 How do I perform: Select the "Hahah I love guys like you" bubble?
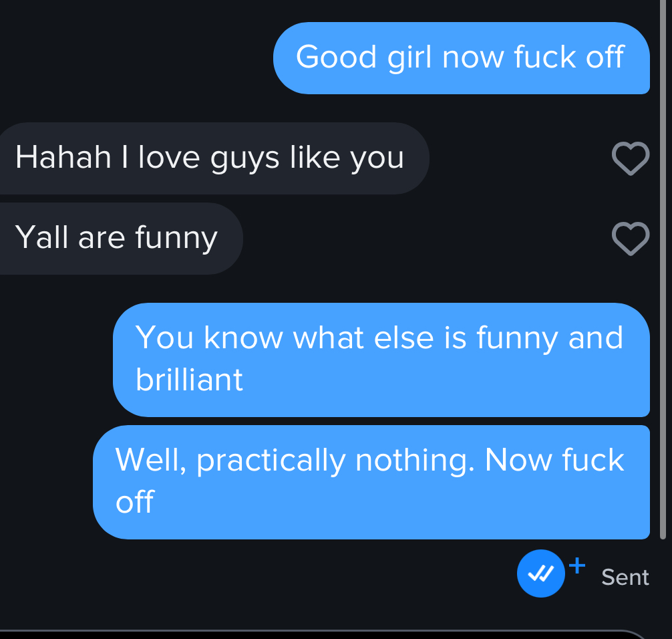point(210,158)
